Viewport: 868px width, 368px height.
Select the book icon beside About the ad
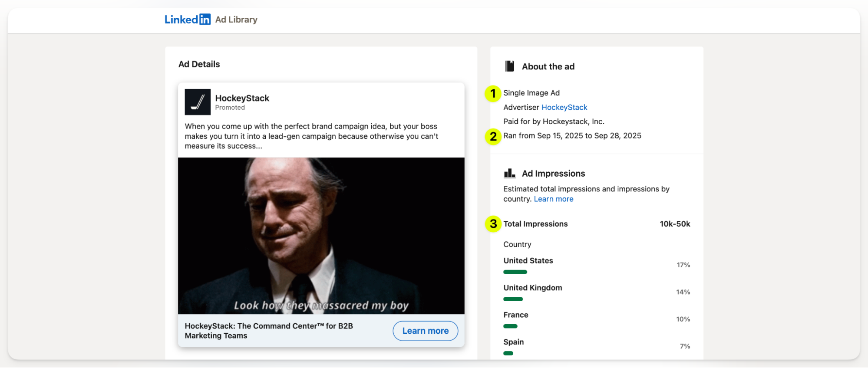510,66
